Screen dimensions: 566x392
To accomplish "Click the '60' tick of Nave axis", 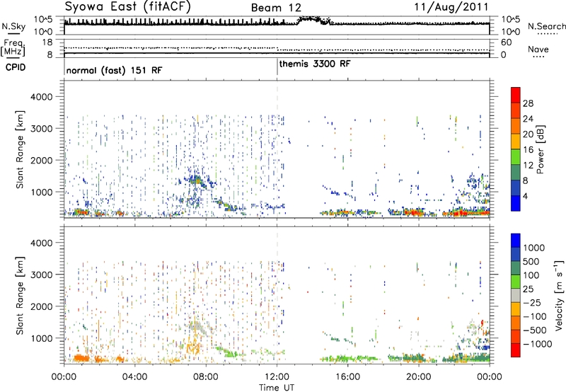I will tap(507, 42).
